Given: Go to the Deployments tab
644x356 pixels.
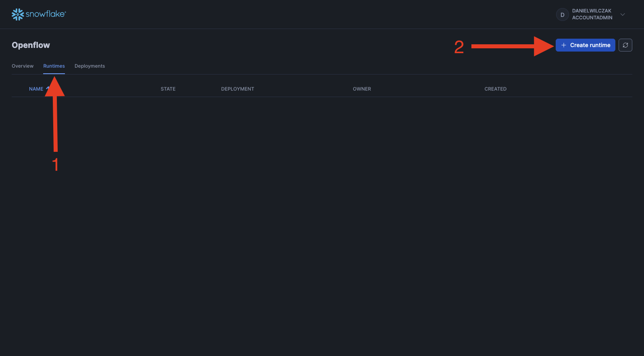Looking at the screenshot, I should 90,66.
